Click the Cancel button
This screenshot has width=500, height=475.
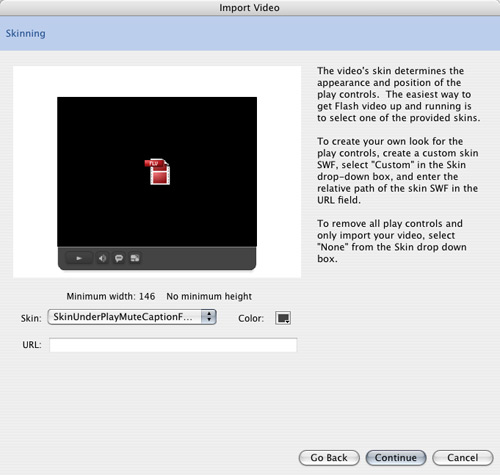[x=463, y=458]
